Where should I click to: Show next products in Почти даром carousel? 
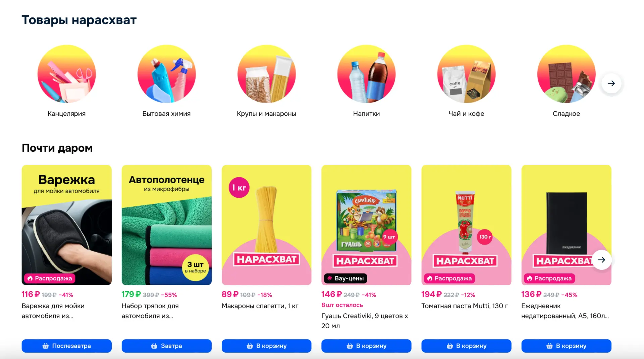tap(601, 260)
